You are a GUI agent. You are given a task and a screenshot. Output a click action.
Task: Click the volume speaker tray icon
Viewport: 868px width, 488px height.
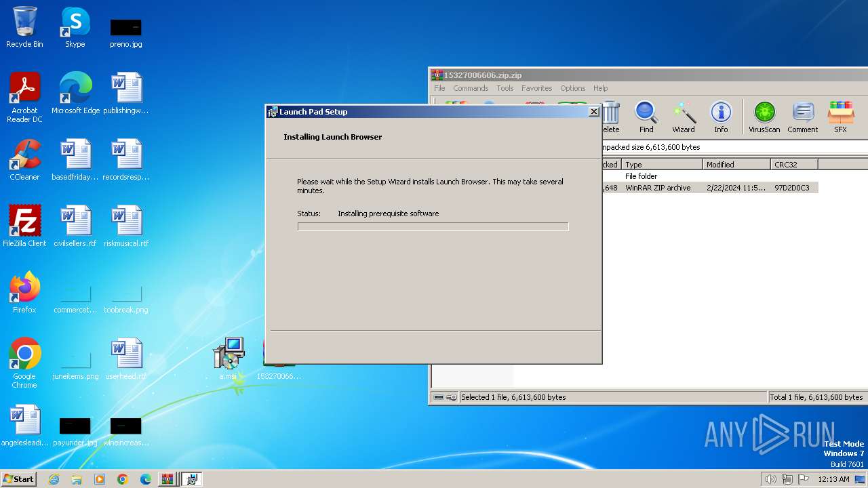point(770,479)
